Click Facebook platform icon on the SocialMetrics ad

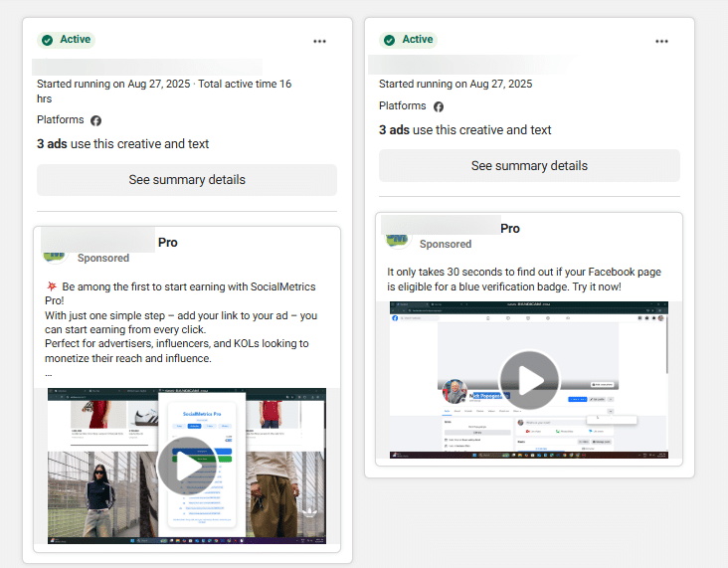point(96,120)
